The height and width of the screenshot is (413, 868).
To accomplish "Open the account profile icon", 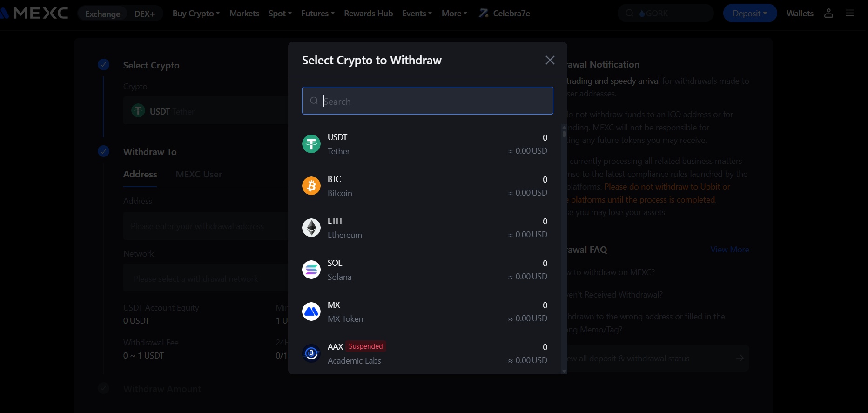I will tap(828, 13).
